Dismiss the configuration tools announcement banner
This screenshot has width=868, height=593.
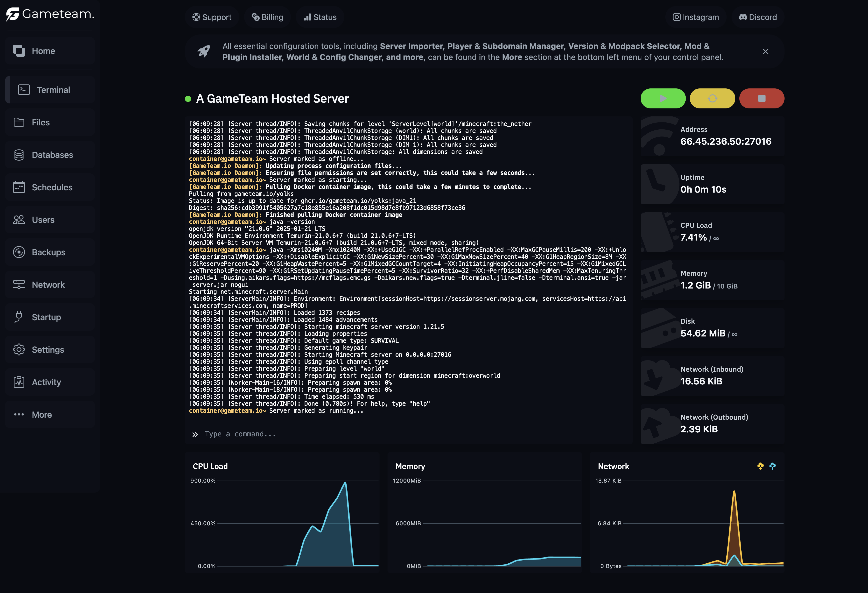pos(765,51)
